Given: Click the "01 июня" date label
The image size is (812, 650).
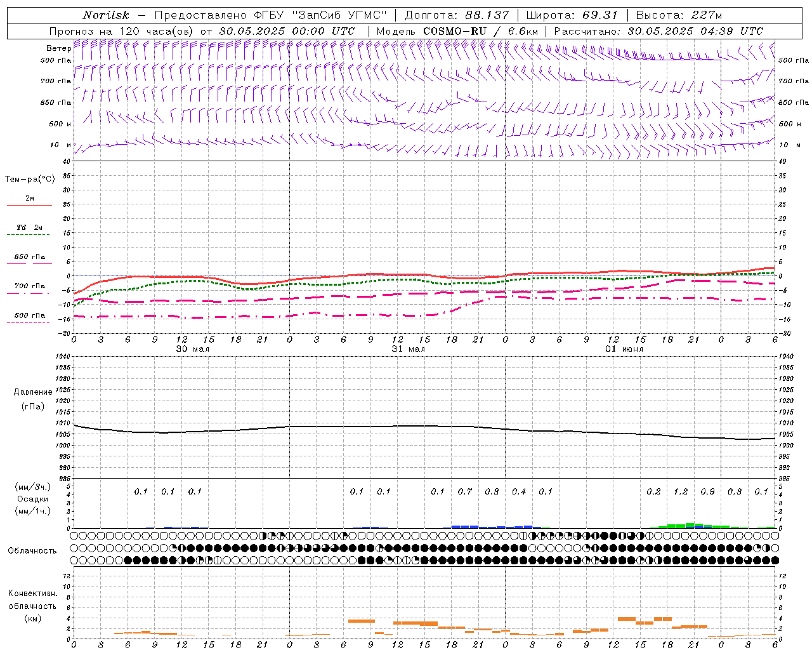Looking at the screenshot, I should pos(624,349).
